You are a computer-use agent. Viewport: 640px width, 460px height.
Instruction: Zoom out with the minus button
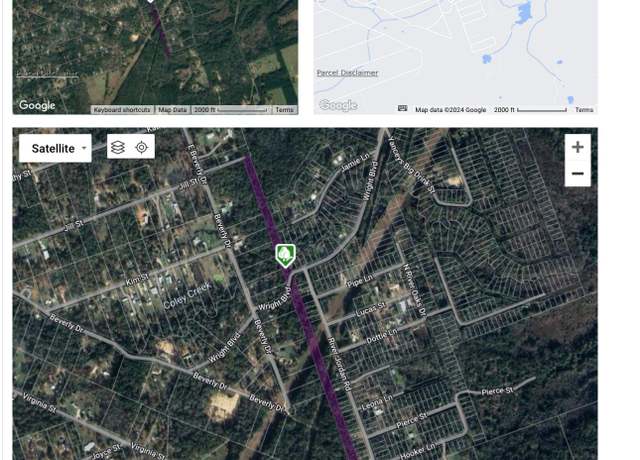[x=578, y=173]
